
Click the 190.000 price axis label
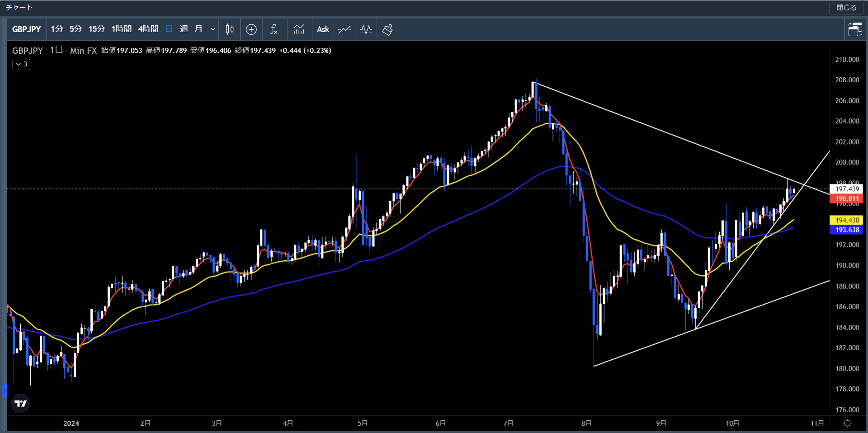[x=847, y=265]
